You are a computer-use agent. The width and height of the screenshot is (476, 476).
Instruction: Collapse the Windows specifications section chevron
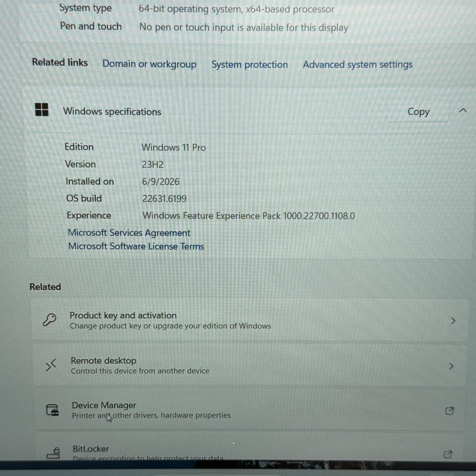pos(463,110)
